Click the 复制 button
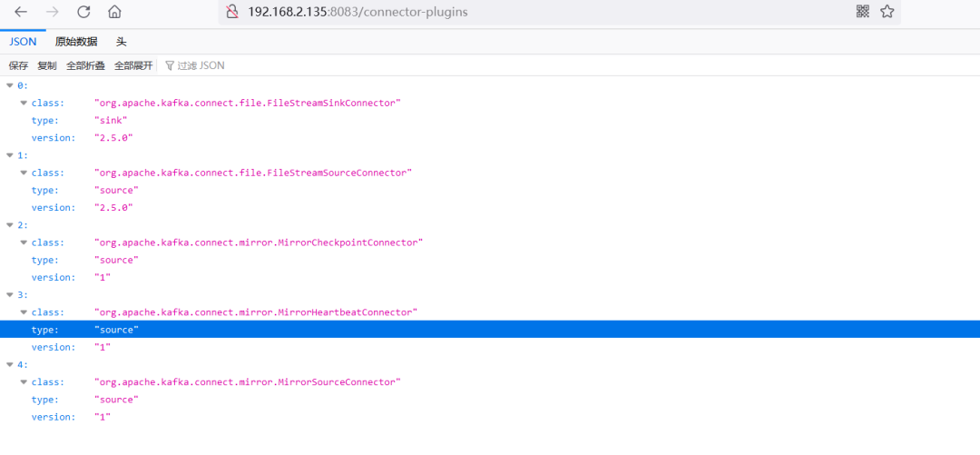Screen dimensions: 980x455 (47, 65)
